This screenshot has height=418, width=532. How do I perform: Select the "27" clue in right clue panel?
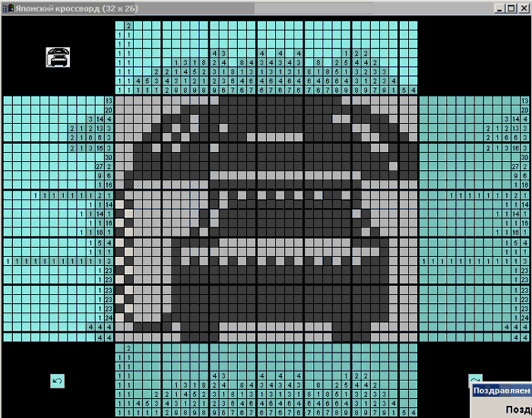515,166
